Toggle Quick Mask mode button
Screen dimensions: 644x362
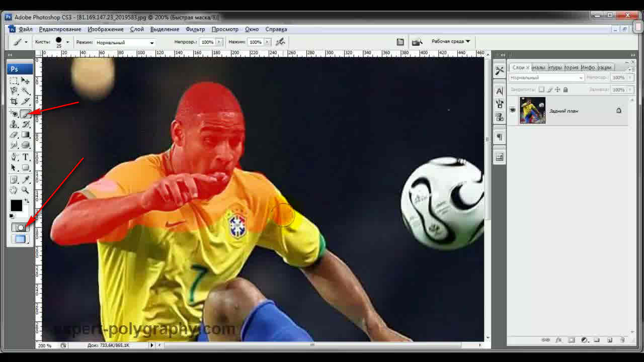tap(20, 227)
